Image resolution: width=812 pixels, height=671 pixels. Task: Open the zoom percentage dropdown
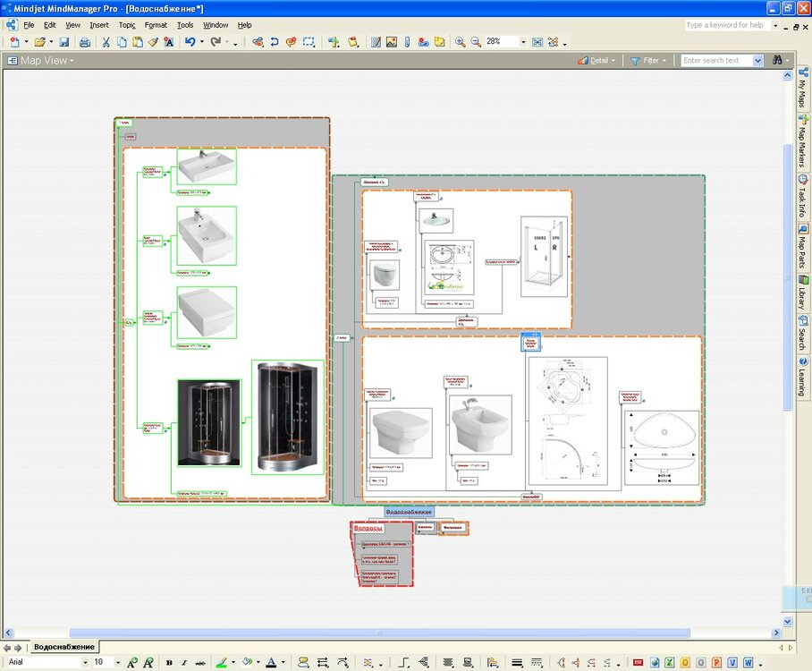[522, 42]
